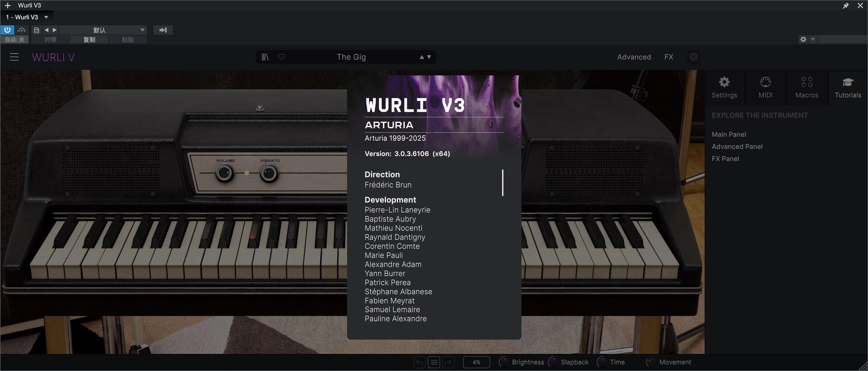Favorite the current preset with heart icon
Image resolution: width=868 pixels, height=371 pixels.
282,57
